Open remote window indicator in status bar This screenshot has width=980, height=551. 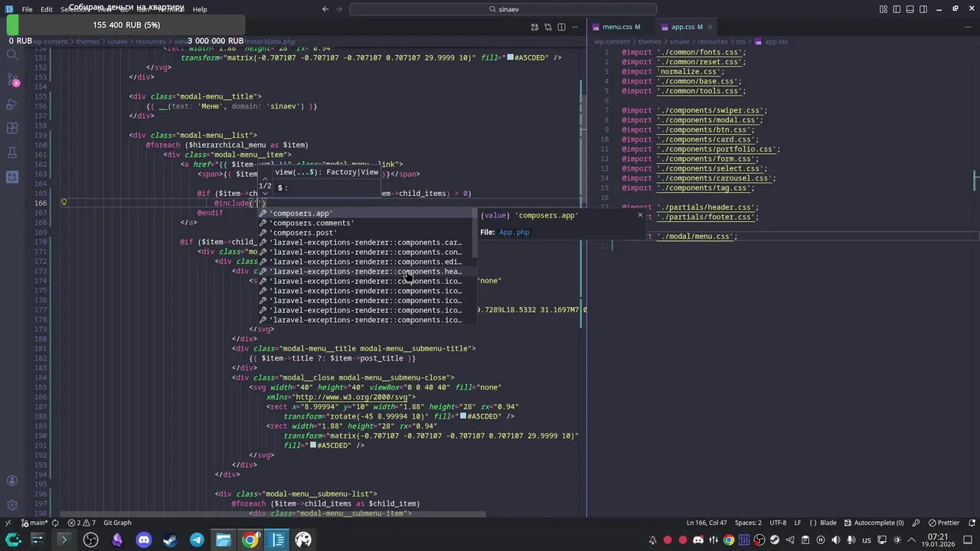pyautogui.click(x=8, y=523)
